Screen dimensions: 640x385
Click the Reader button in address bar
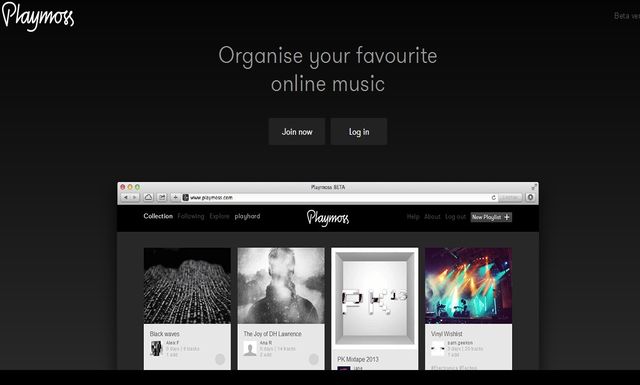[x=510, y=198]
